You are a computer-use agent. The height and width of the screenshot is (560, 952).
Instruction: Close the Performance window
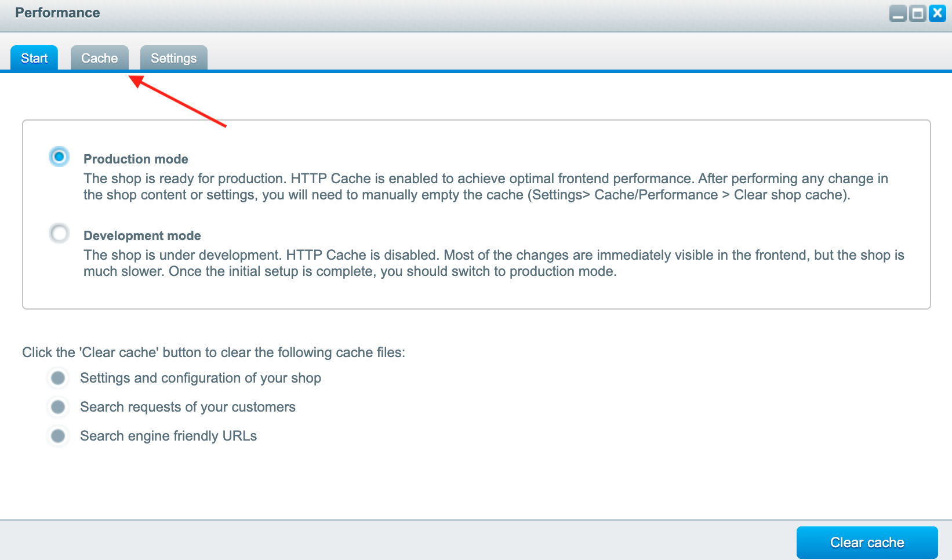[938, 13]
